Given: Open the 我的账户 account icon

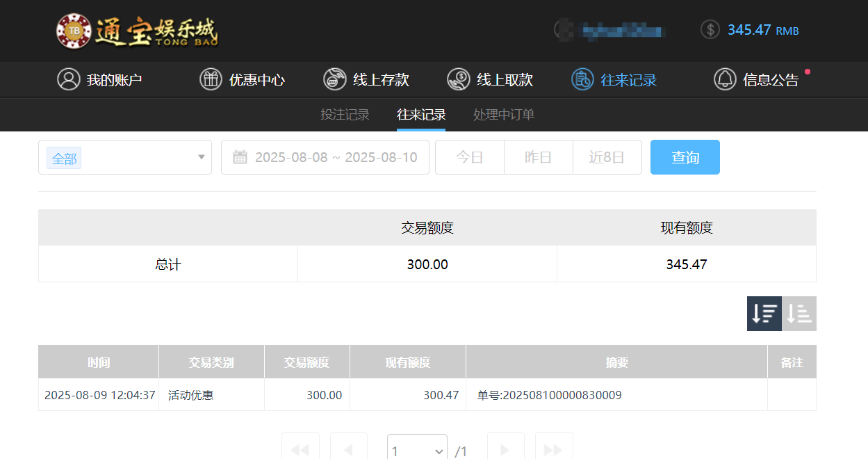Looking at the screenshot, I should (68, 79).
